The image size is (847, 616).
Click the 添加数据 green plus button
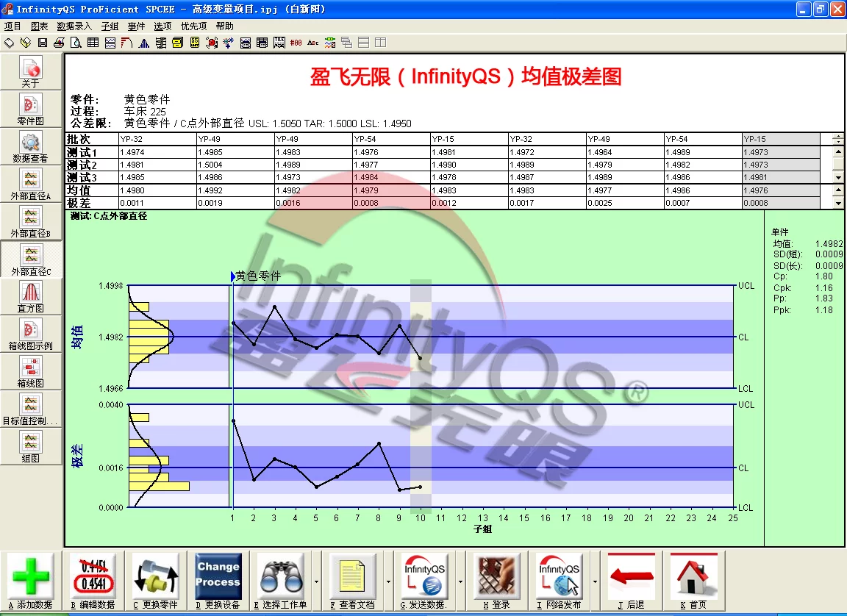pos(31,582)
